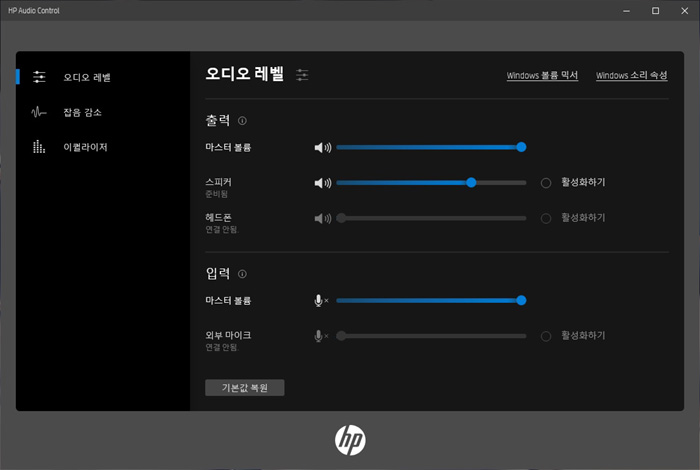Select 활성화하기 radio for 외부 마이크
Screen dimensions: 700x470
(546, 336)
